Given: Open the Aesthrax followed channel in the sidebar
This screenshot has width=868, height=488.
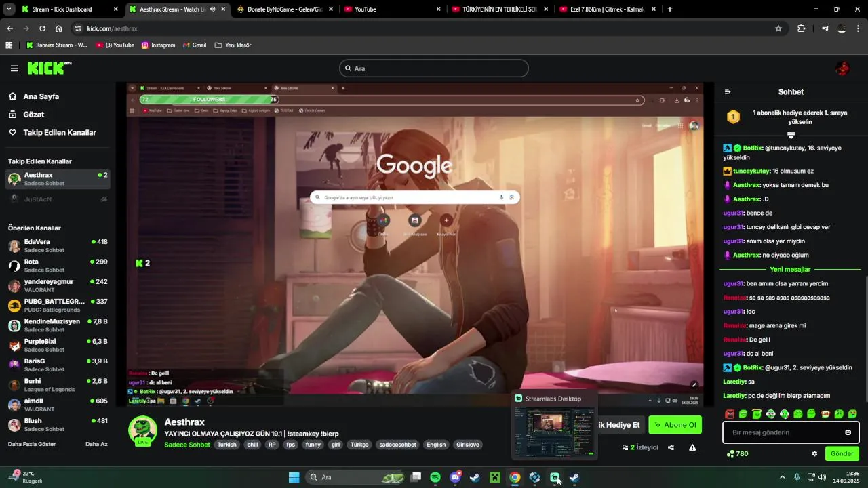Looking at the screenshot, I should [58, 179].
